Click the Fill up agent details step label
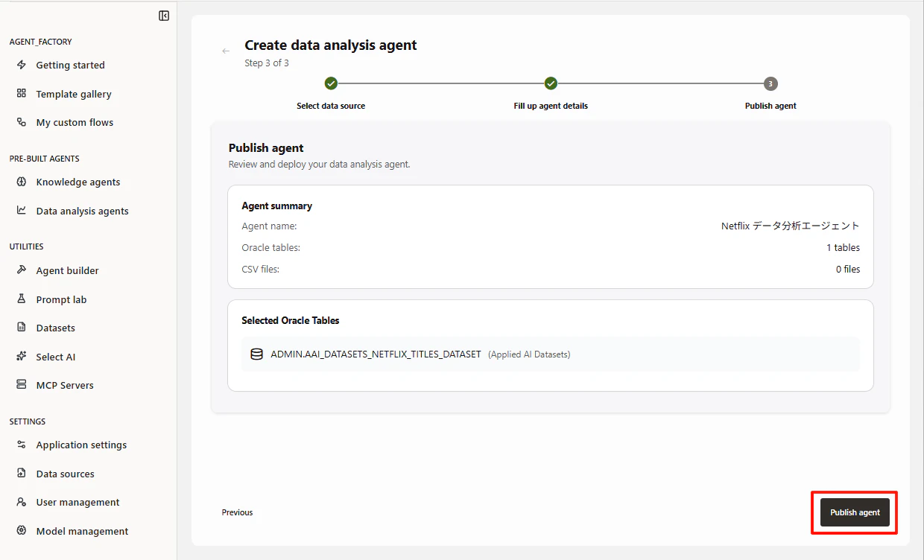The width and height of the screenshot is (924, 560). pos(551,106)
